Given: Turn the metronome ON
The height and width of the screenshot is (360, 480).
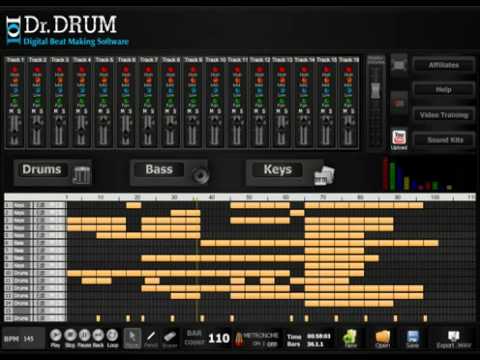Looking at the screenshot, I should [256, 344].
